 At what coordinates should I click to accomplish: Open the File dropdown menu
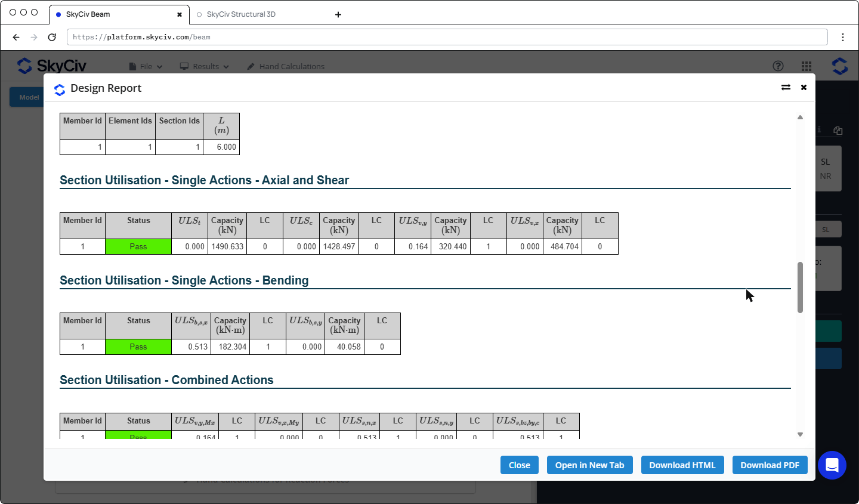(x=146, y=66)
